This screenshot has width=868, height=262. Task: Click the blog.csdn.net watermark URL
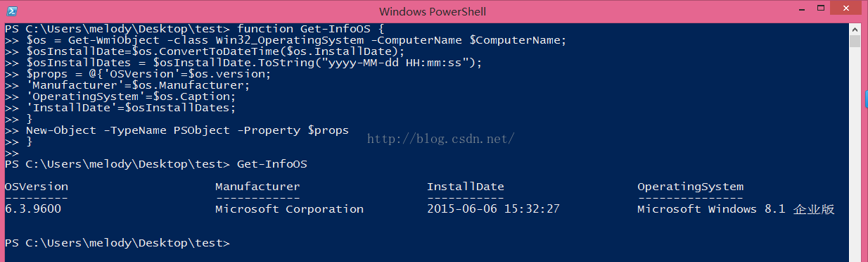click(x=442, y=139)
